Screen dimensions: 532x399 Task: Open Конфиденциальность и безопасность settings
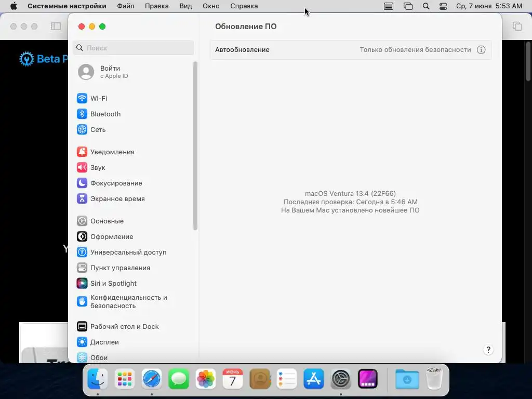point(122,302)
